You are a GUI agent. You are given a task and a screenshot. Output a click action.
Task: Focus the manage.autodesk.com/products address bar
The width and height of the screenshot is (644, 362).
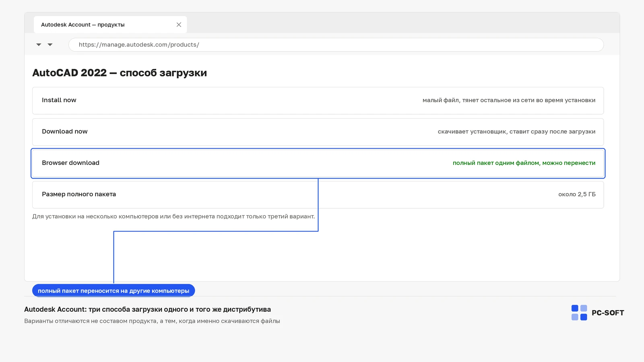click(x=336, y=45)
